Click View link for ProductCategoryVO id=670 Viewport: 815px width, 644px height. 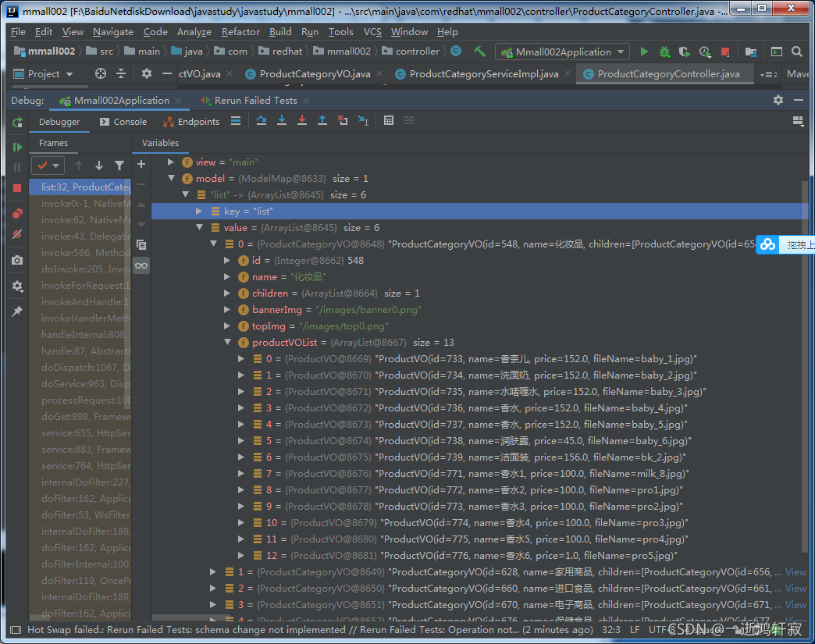[795, 604]
